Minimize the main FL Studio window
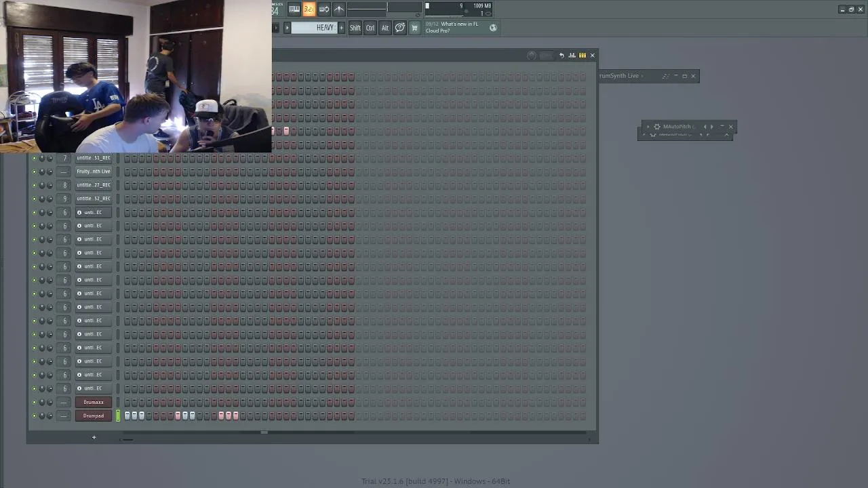 [x=842, y=9]
